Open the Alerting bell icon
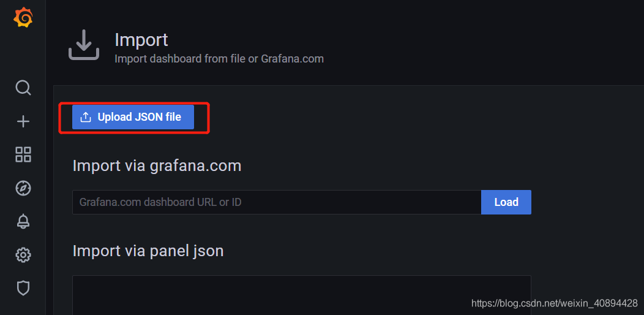Image resolution: width=644 pixels, height=315 pixels. click(23, 221)
